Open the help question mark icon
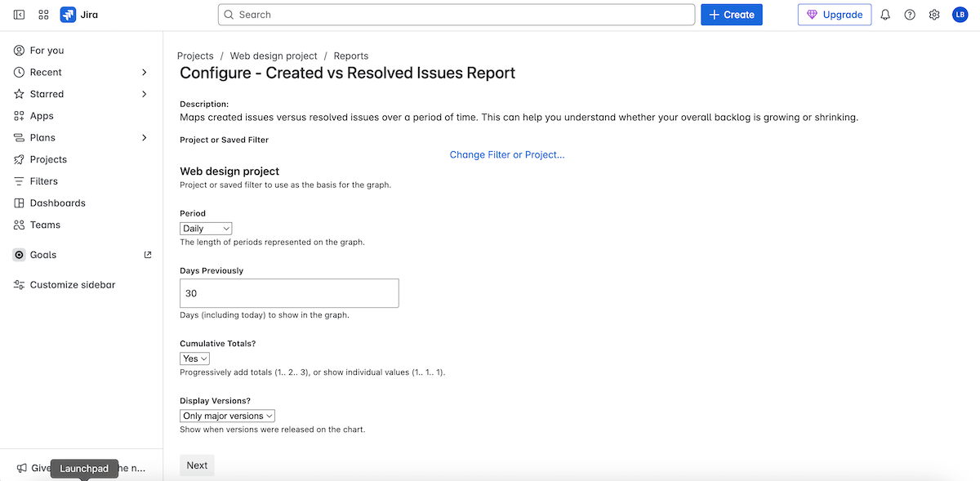The image size is (980, 481). click(910, 15)
